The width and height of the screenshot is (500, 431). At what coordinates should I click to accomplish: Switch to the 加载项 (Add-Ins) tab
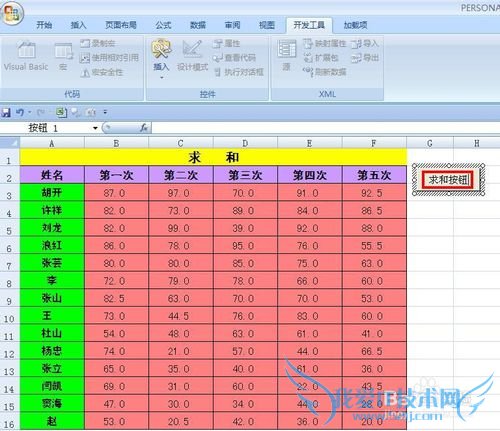tap(355, 25)
